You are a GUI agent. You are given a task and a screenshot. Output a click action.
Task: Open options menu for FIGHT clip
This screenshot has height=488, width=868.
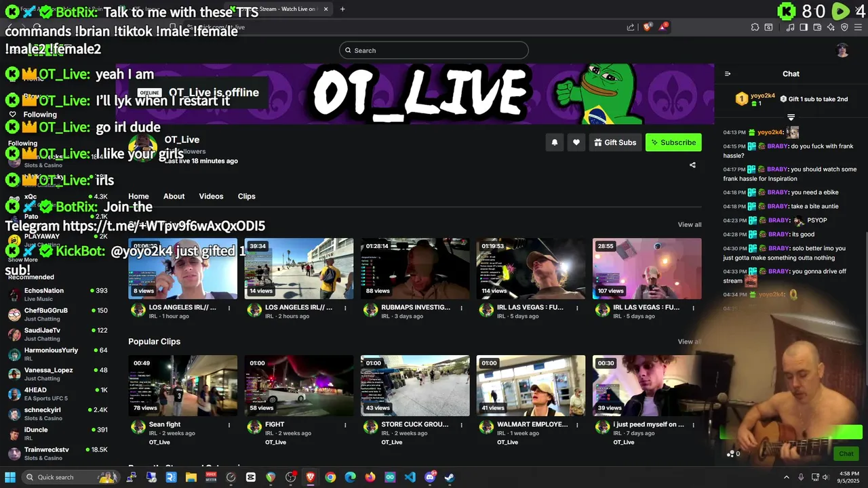[x=345, y=425]
